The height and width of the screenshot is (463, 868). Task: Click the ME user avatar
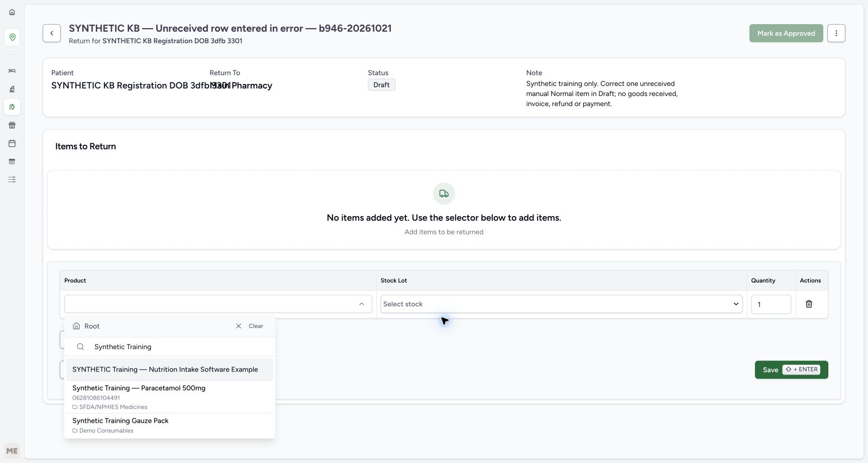[12, 451]
